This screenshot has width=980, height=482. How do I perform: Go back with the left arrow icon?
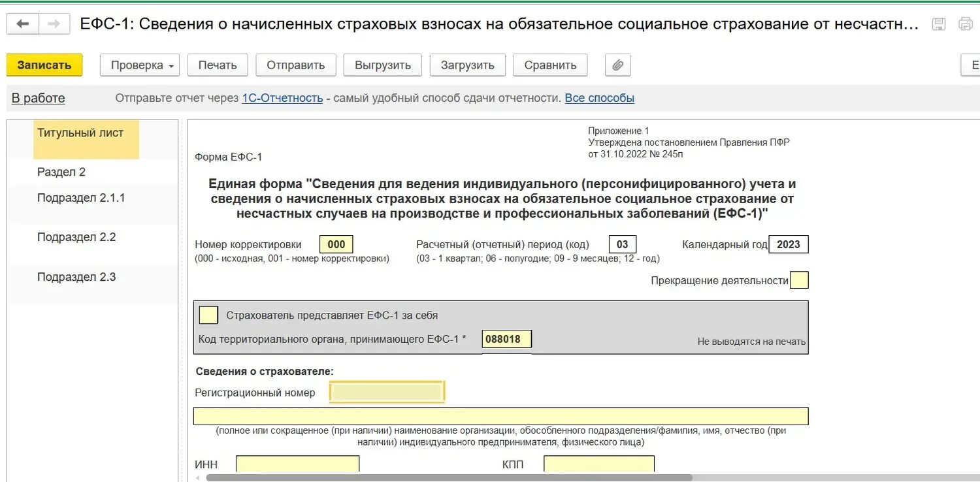23,24
